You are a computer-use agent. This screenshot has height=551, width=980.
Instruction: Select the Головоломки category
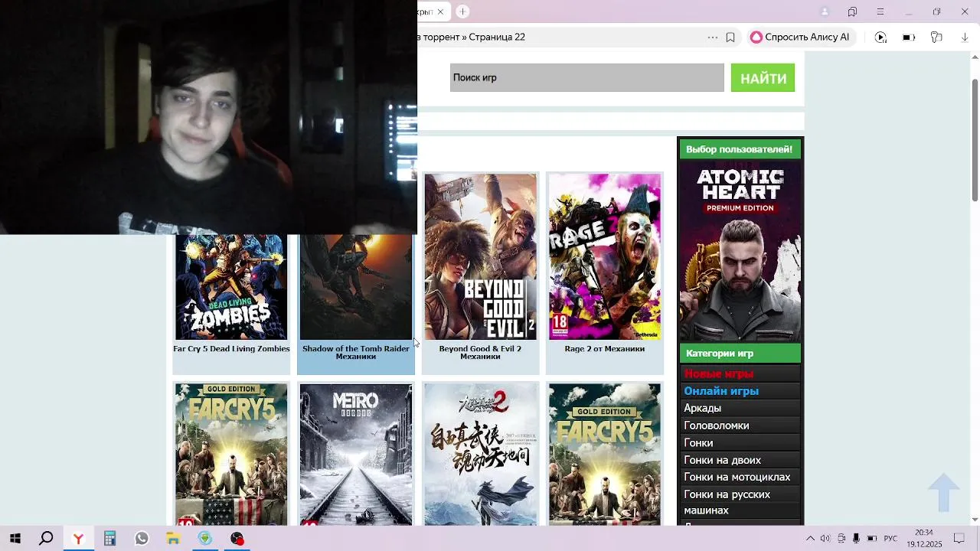[x=717, y=425]
